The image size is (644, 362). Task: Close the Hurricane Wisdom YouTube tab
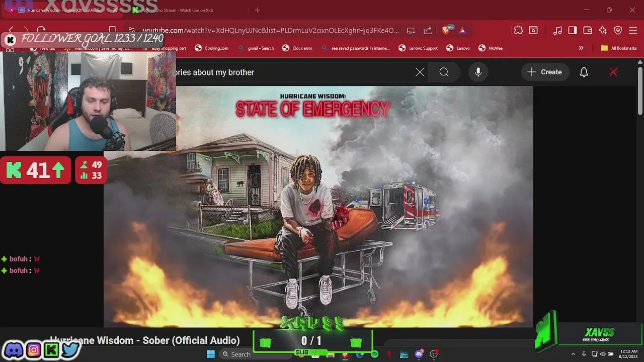[115, 10]
